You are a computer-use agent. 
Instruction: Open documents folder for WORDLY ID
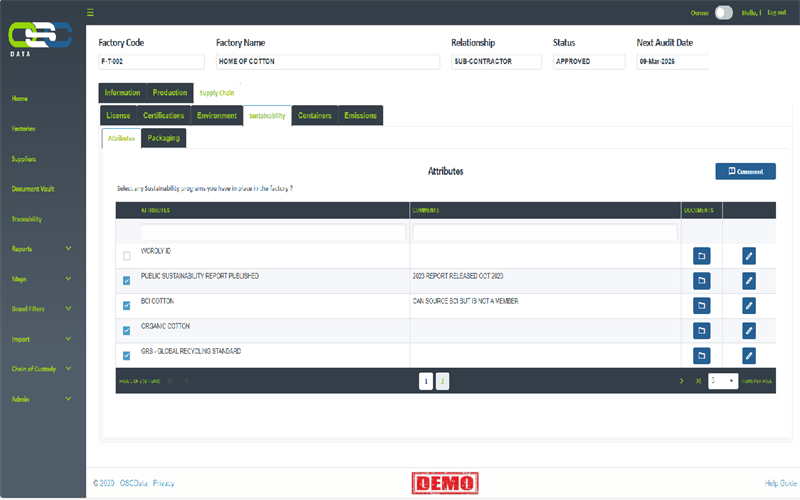(x=701, y=256)
